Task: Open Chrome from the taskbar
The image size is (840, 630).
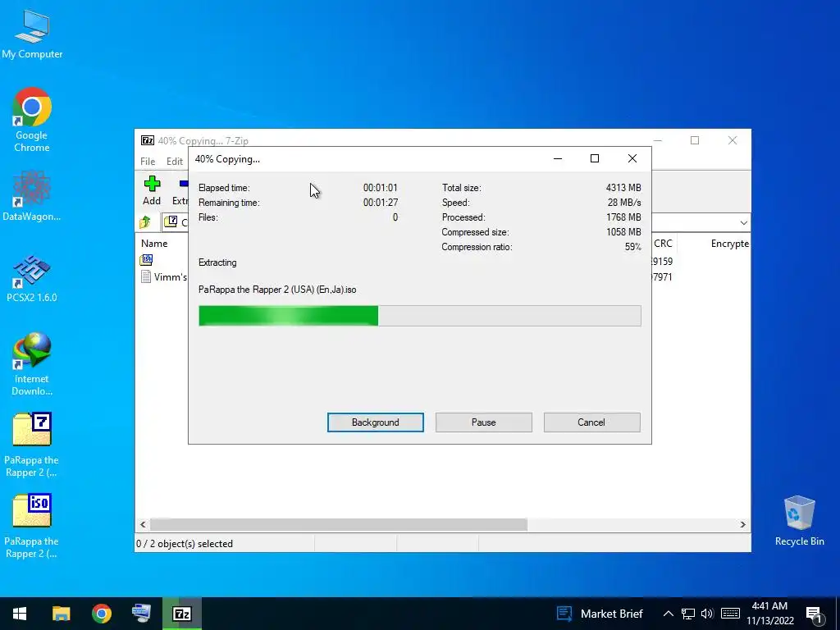Action: (x=101, y=614)
